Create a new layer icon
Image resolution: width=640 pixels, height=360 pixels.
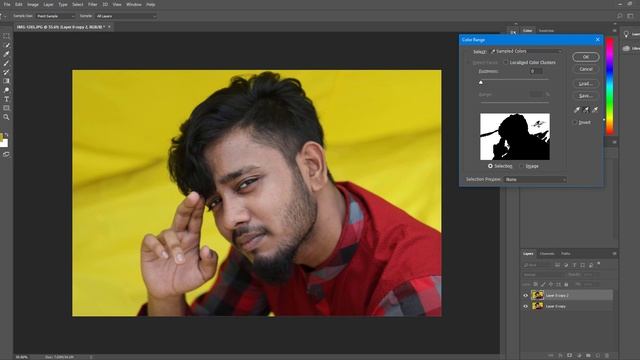598,356
